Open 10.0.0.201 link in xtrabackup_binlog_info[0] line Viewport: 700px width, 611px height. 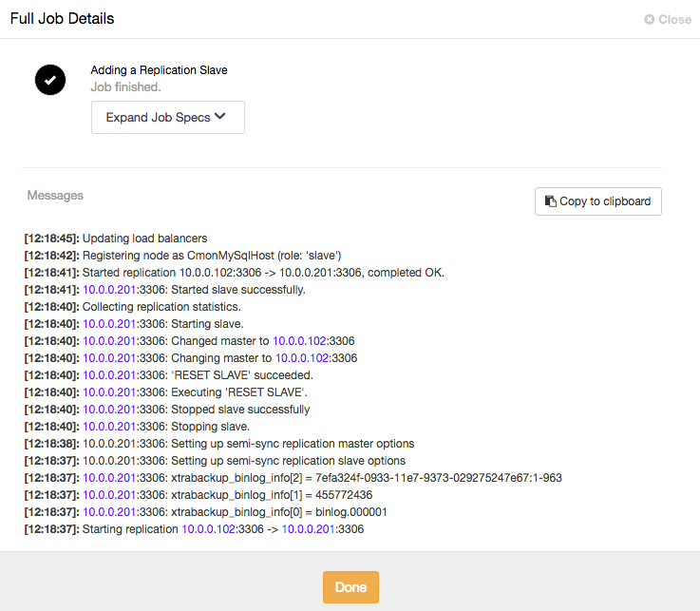pyautogui.click(x=109, y=512)
